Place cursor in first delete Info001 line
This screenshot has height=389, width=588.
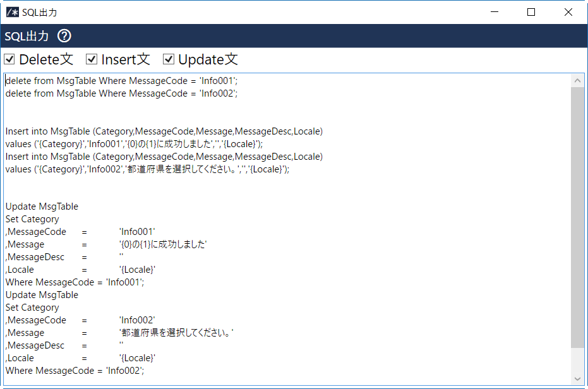coord(121,81)
